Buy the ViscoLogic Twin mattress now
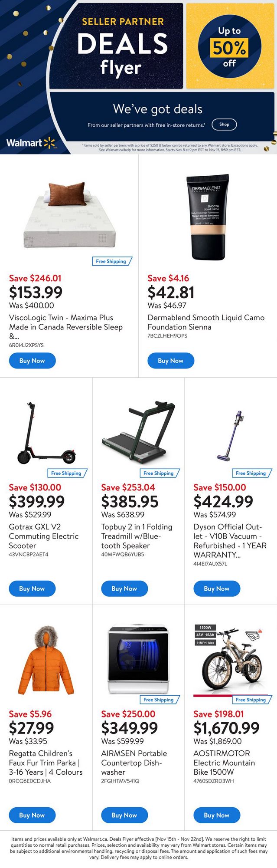 32,361
